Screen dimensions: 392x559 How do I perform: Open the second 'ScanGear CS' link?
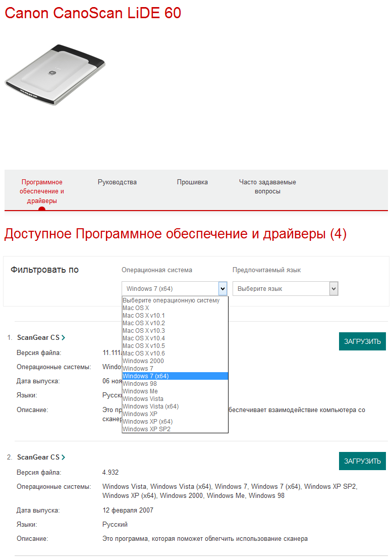[x=38, y=458]
